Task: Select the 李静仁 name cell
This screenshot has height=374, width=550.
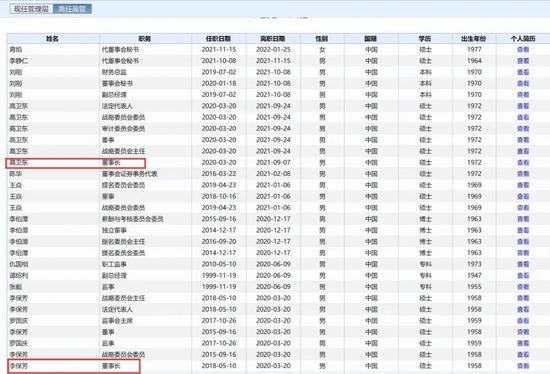Action: pos(19,61)
